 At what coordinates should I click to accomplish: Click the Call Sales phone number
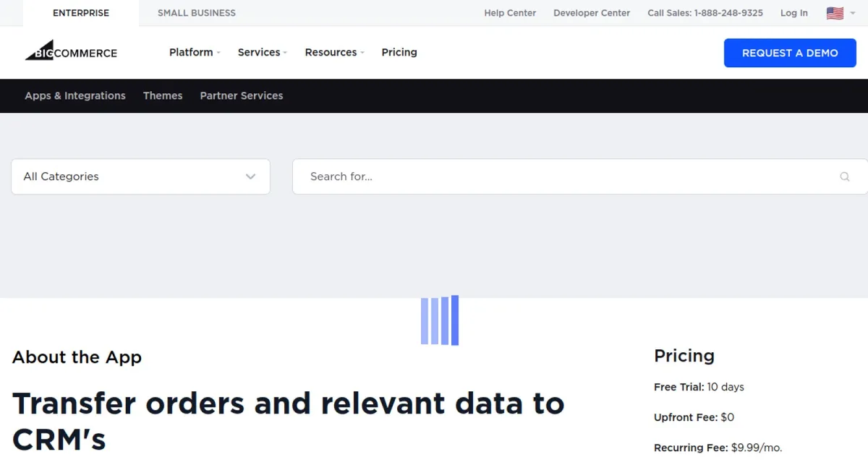click(x=705, y=13)
